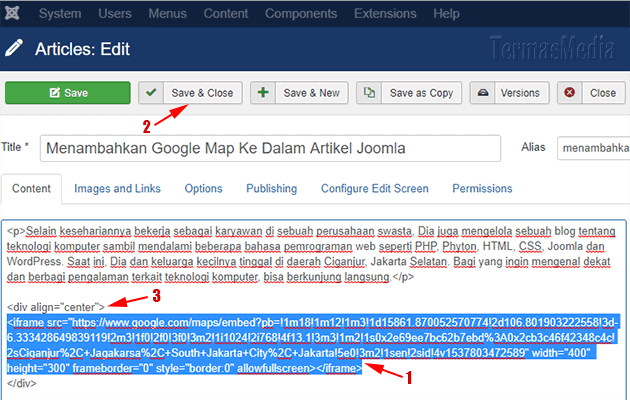Viewport: 630px width, 400px height.
Task: Click the pencil icon beside Articles: Edit
Action: [14, 48]
